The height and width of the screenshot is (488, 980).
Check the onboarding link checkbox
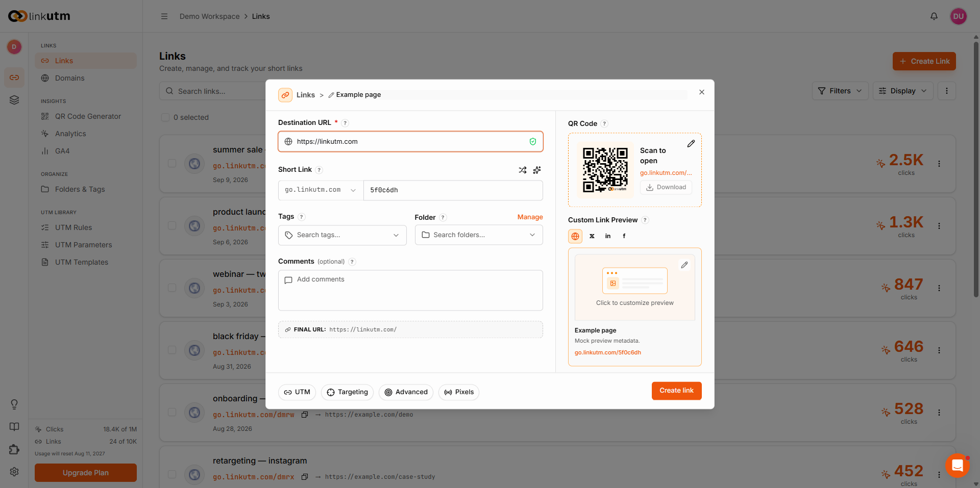click(172, 412)
